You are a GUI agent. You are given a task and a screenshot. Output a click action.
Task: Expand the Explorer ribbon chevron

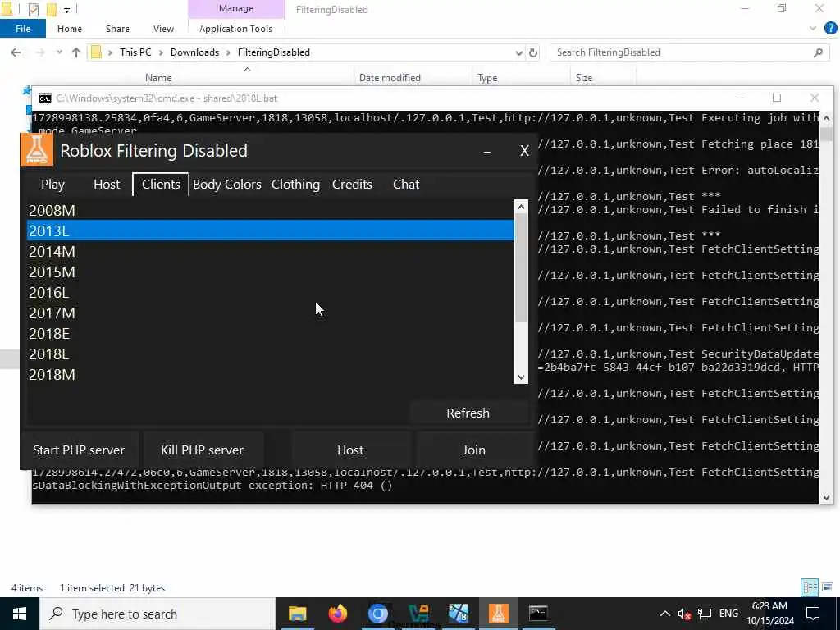click(813, 29)
